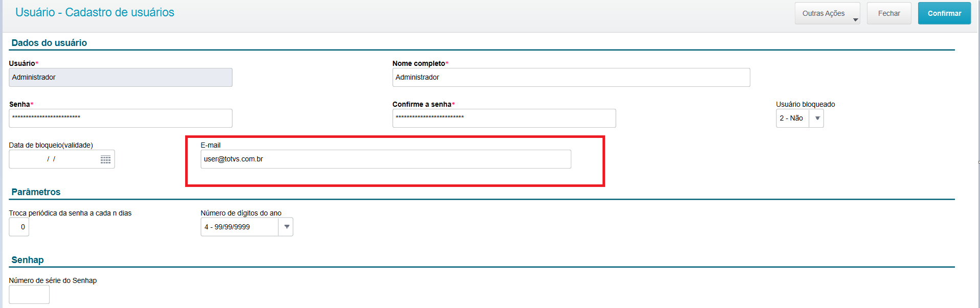The height and width of the screenshot is (308, 980).
Task: Click the '4 - 99/99/9999' year format value
Action: [x=240, y=227]
